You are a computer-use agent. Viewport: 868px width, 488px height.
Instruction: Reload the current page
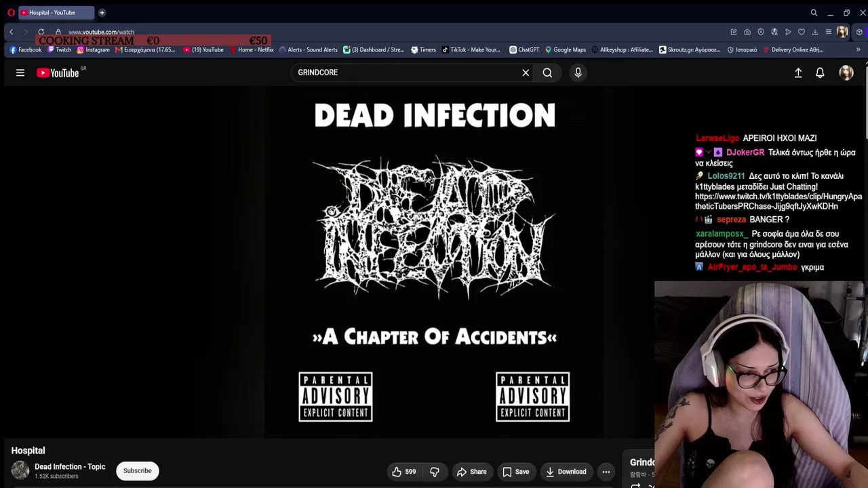tap(41, 32)
